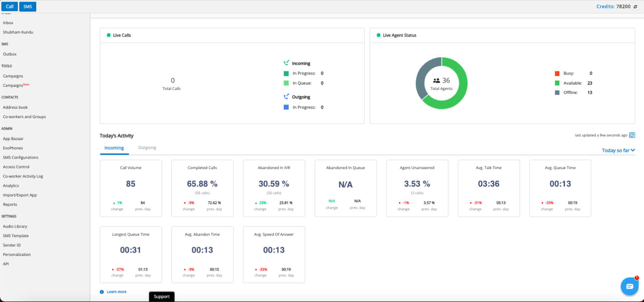Click the refresh credits icon

pyautogui.click(x=635, y=6)
